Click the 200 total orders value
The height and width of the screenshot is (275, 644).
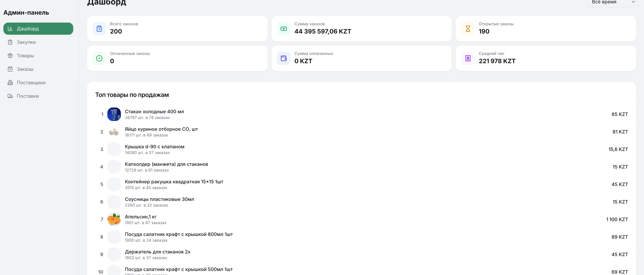[116, 32]
